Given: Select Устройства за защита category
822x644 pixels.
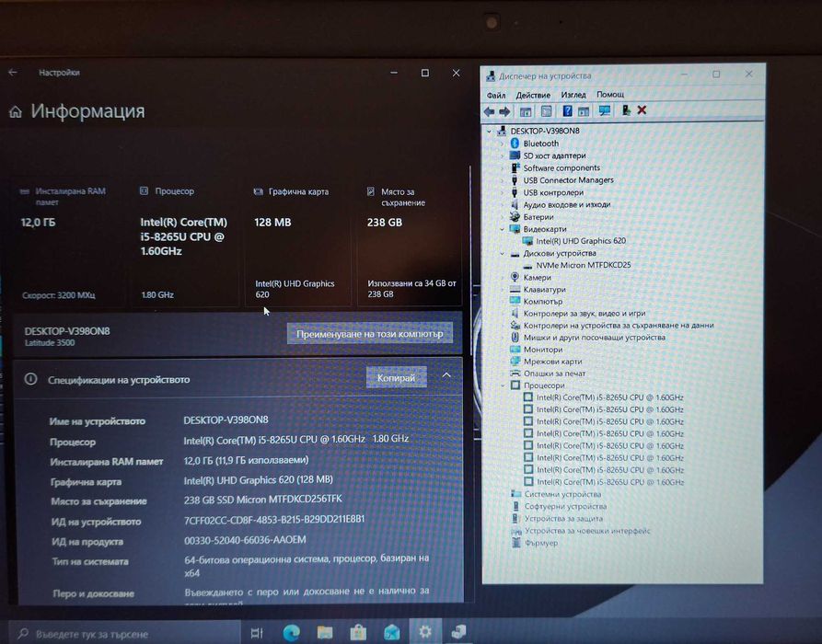Looking at the screenshot, I should [563, 518].
